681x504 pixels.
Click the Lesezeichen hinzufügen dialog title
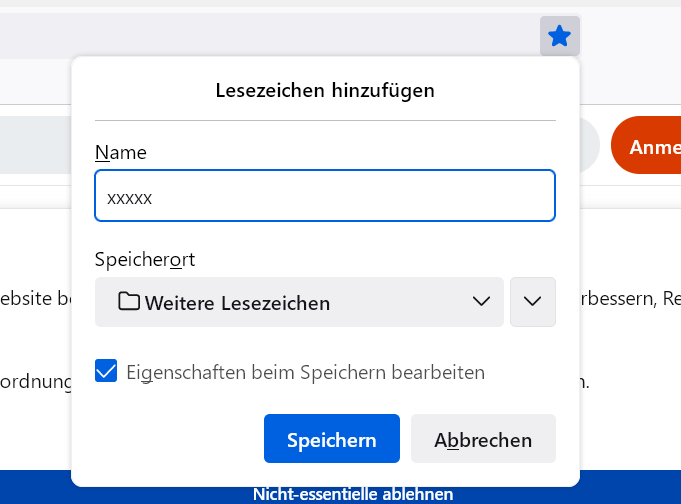click(x=325, y=90)
